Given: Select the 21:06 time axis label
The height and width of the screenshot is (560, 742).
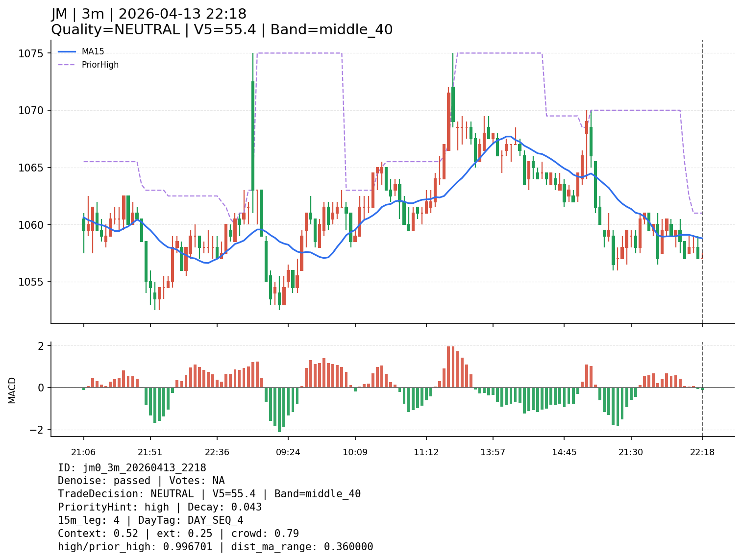Looking at the screenshot, I should point(83,452).
